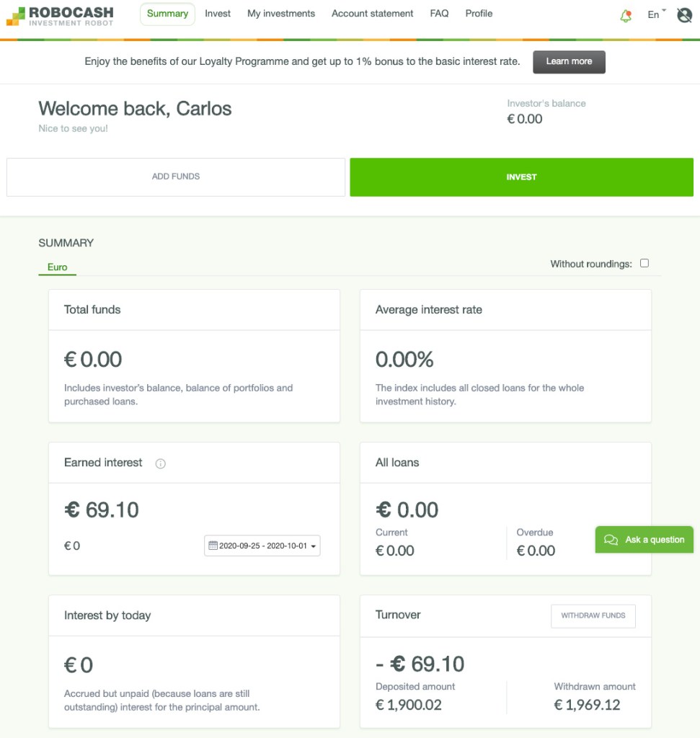Open the Ask a question widget
Image resolution: width=700 pixels, height=738 pixels.
[x=644, y=539]
